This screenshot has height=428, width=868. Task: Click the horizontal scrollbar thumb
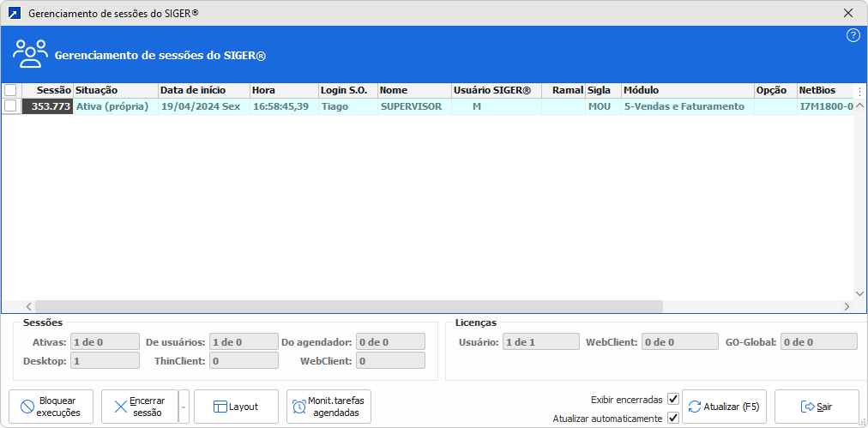click(349, 306)
